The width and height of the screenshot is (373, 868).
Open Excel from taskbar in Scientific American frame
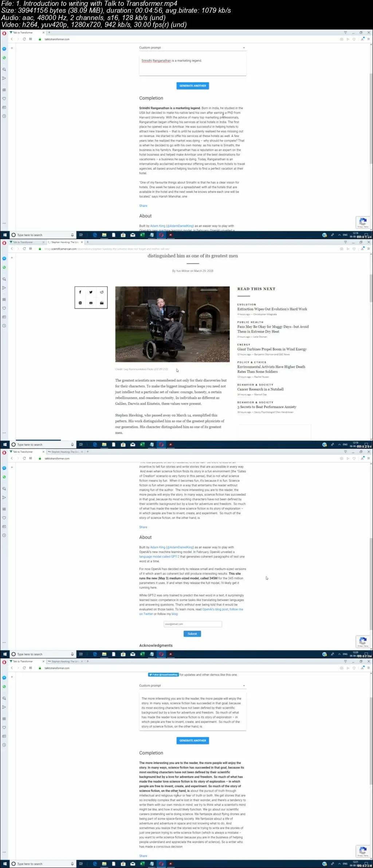142,445
